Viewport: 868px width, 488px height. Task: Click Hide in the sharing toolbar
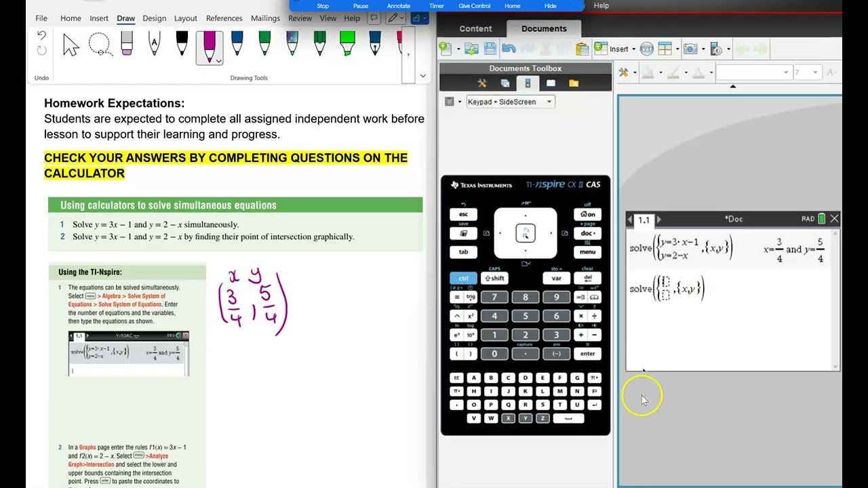(551, 6)
